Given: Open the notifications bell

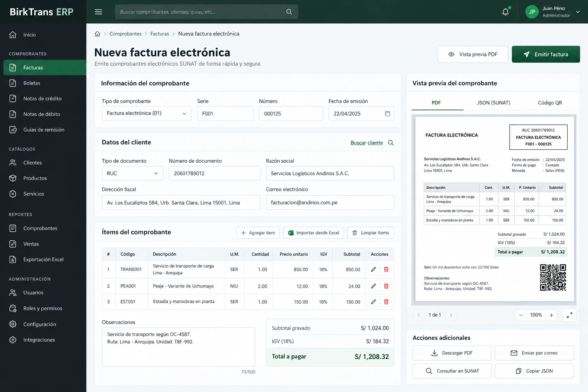Looking at the screenshot, I should [x=506, y=12].
